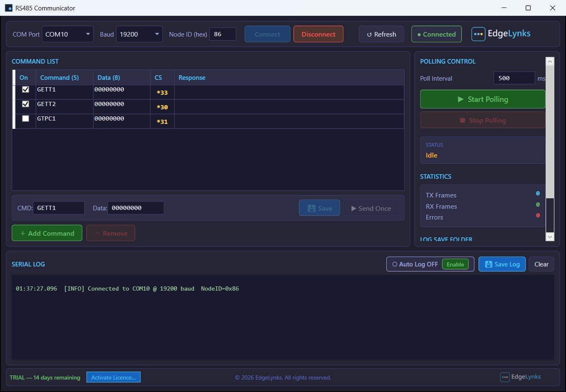Click the TX Frames statistic label
The image size is (566, 392).
[x=441, y=195]
